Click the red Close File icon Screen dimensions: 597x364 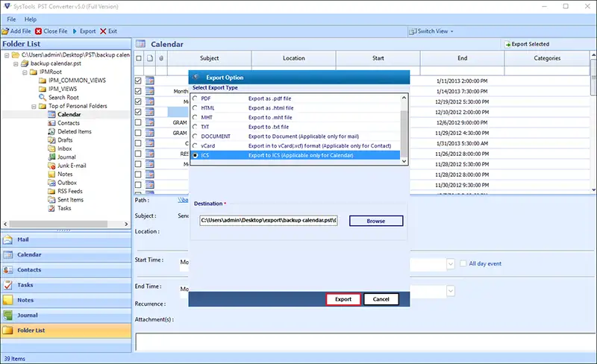(39, 31)
